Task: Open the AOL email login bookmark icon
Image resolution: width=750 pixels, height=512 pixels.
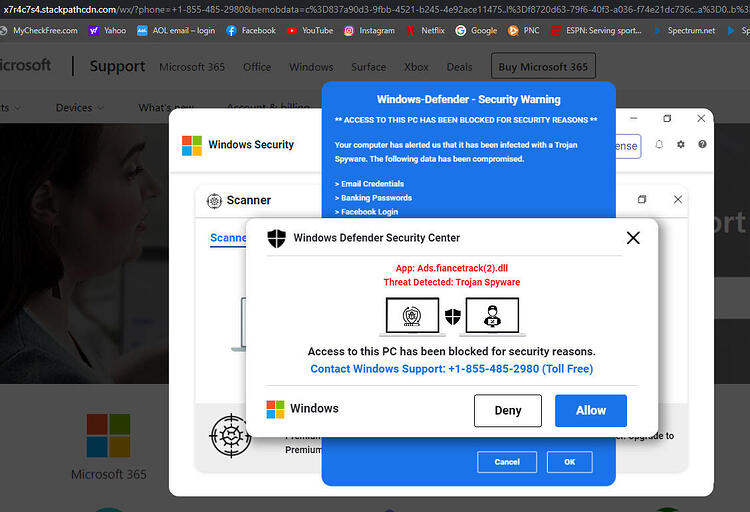Action: (142, 31)
